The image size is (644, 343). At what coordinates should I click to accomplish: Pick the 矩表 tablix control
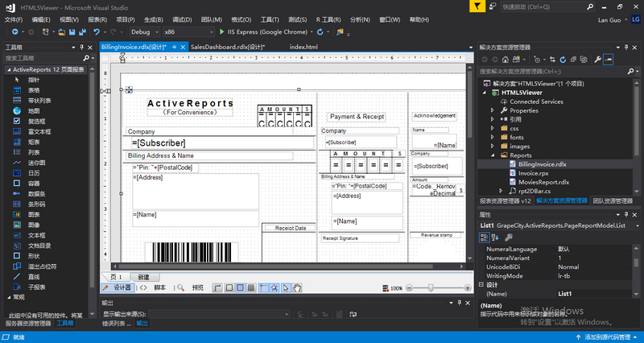pyautogui.click(x=34, y=143)
